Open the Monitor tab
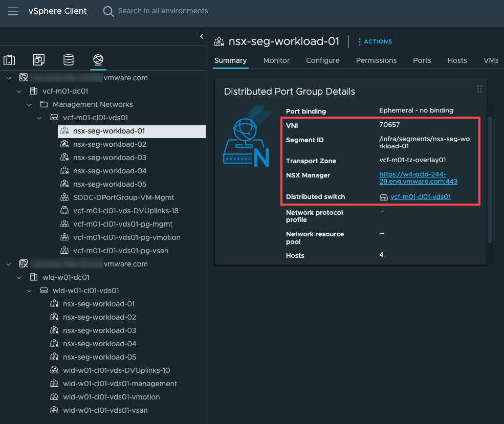Viewport: 504px width, 424px height. point(276,60)
